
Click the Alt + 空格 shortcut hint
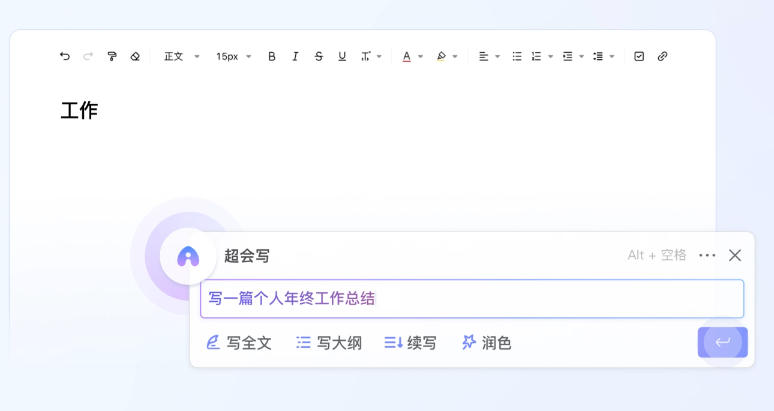(657, 255)
